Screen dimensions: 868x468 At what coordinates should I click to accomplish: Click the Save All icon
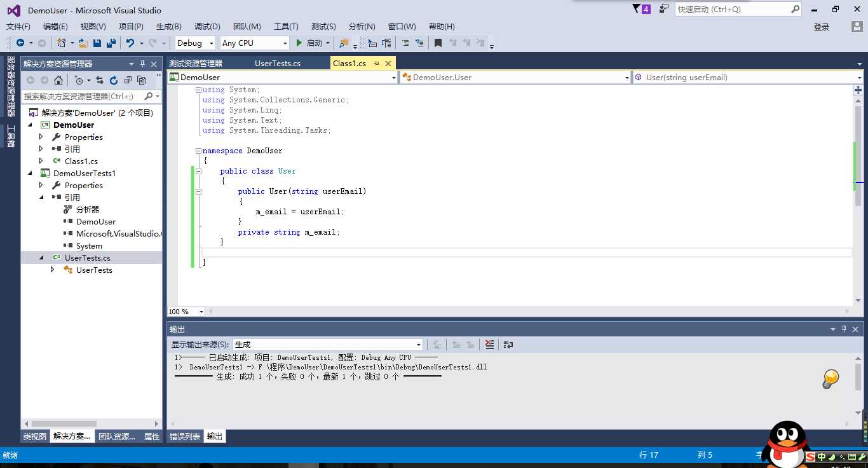(x=111, y=43)
